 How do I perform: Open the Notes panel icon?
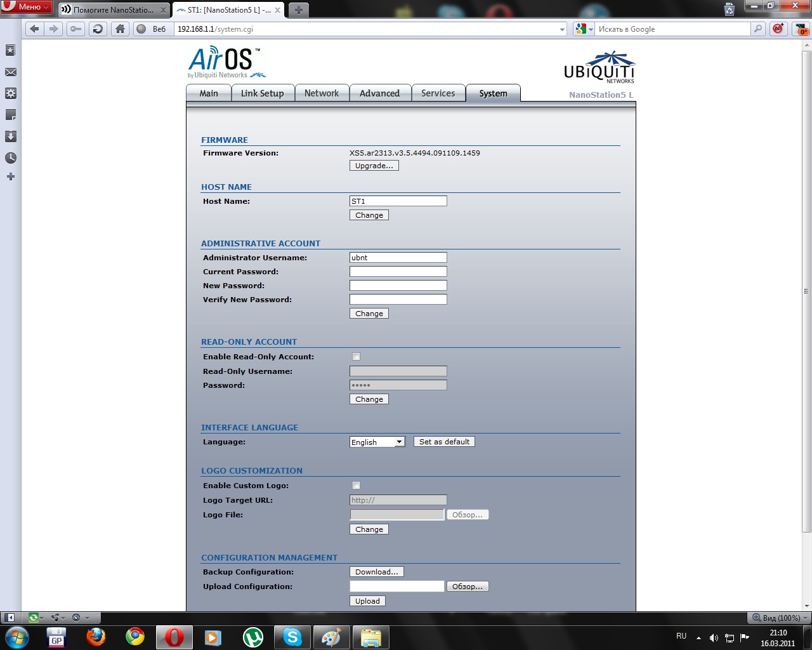[x=10, y=115]
